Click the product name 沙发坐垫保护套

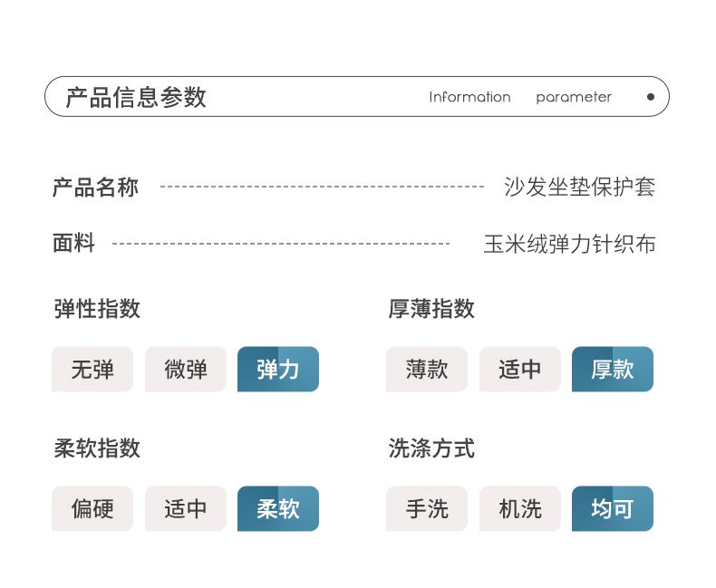tap(579, 188)
